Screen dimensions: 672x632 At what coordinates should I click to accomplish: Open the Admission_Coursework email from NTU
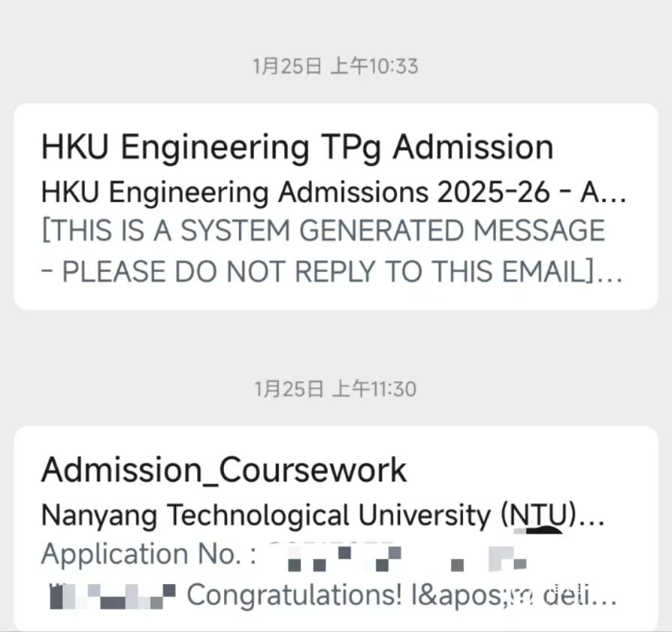224,470
